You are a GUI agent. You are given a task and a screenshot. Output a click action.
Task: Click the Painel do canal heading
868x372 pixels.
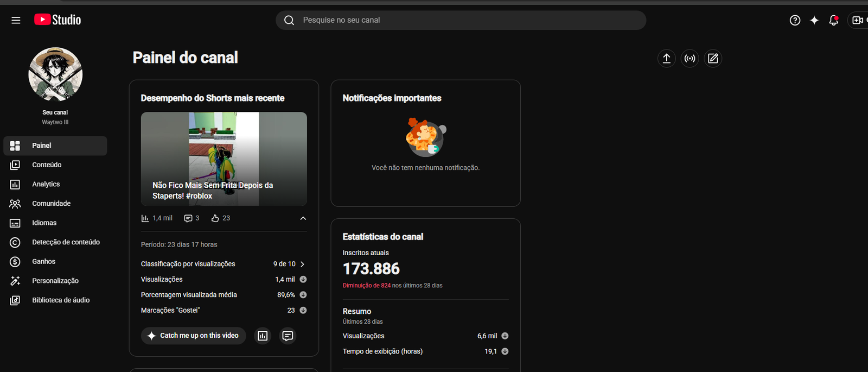point(186,58)
